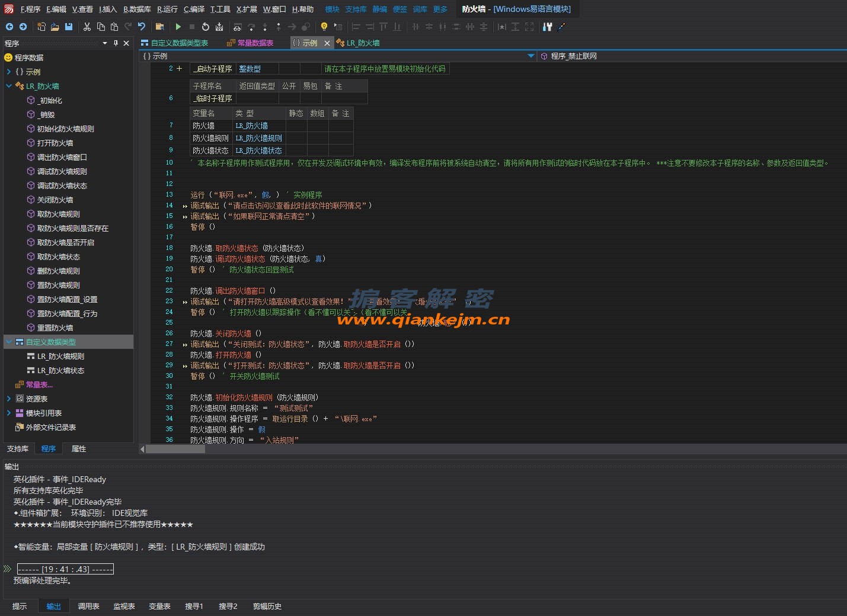Switch to 常量数据表 tab
Image resolution: width=847 pixels, height=616 pixels.
click(x=250, y=43)
